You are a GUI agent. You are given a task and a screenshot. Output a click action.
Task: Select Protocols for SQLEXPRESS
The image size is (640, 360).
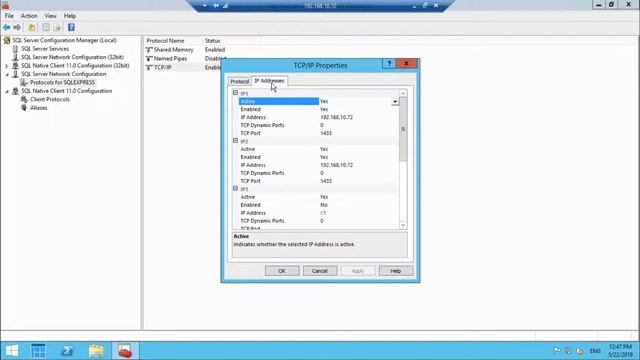62,82
